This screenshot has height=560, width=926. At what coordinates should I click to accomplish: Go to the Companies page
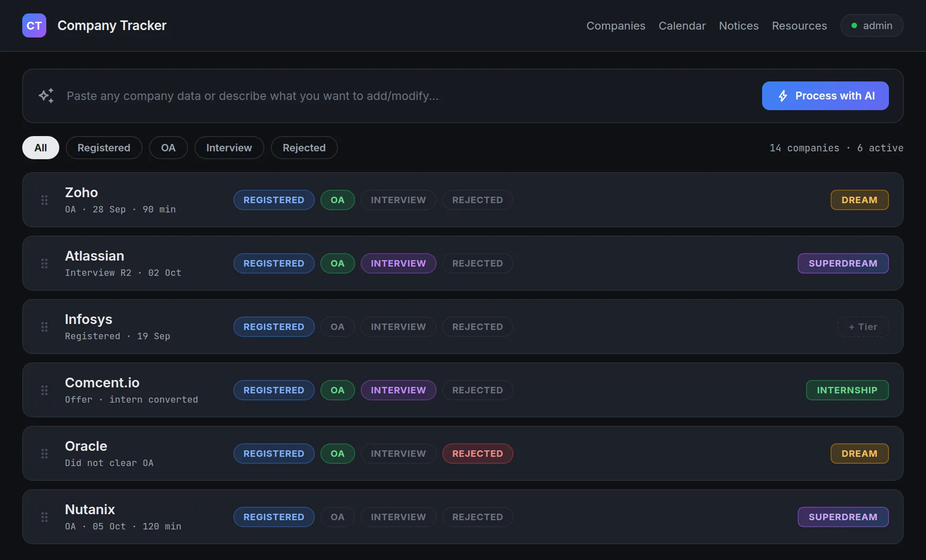pos(616,25)
